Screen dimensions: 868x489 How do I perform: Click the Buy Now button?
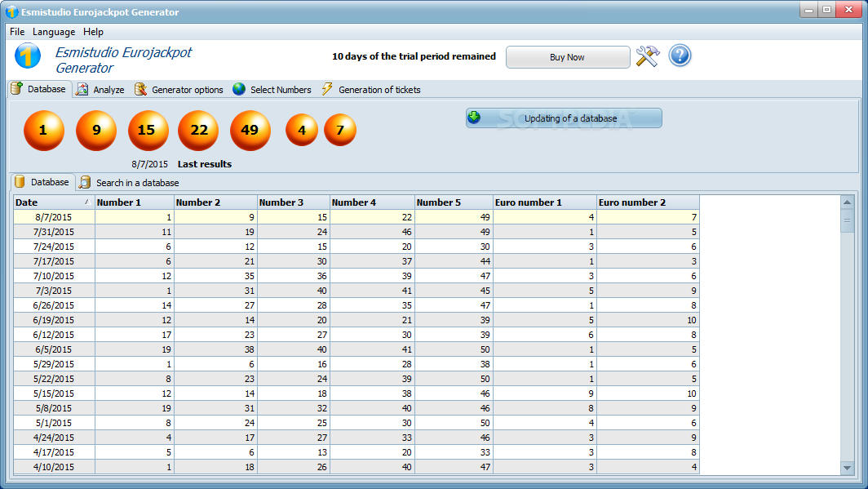point(568,57)
